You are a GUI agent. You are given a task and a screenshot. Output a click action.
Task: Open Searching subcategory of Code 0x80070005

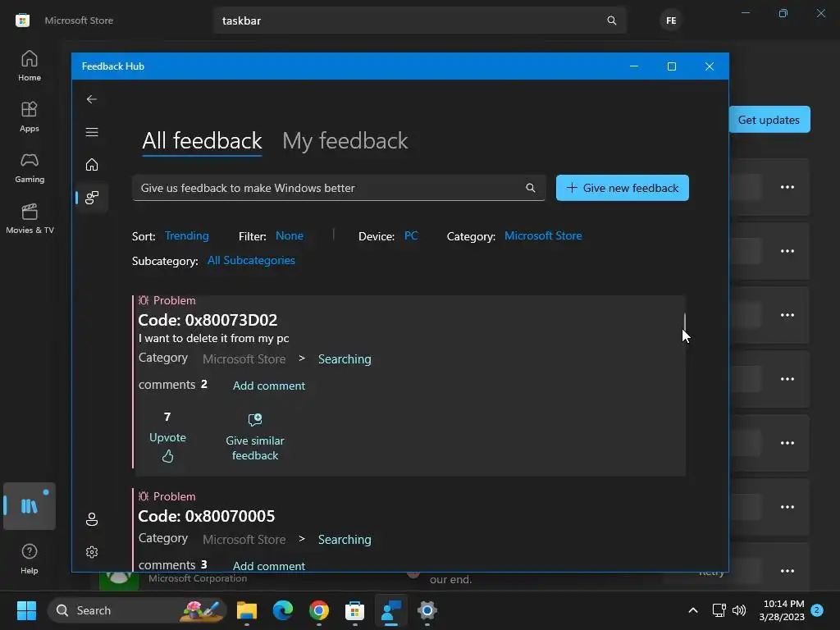(x=345, y=540)
